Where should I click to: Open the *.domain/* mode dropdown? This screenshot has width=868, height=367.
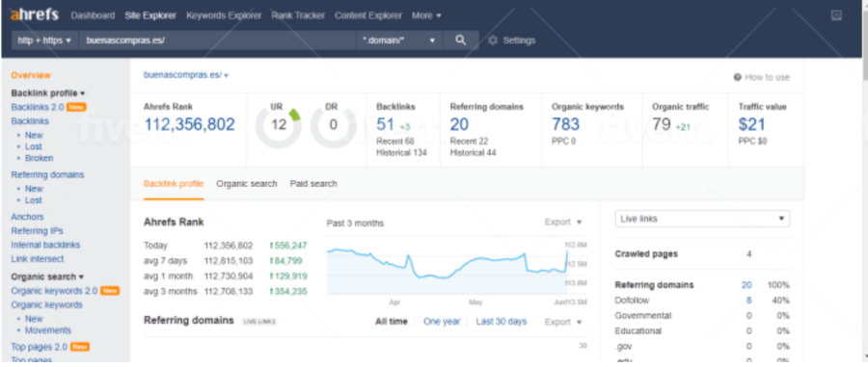point(399,40)
